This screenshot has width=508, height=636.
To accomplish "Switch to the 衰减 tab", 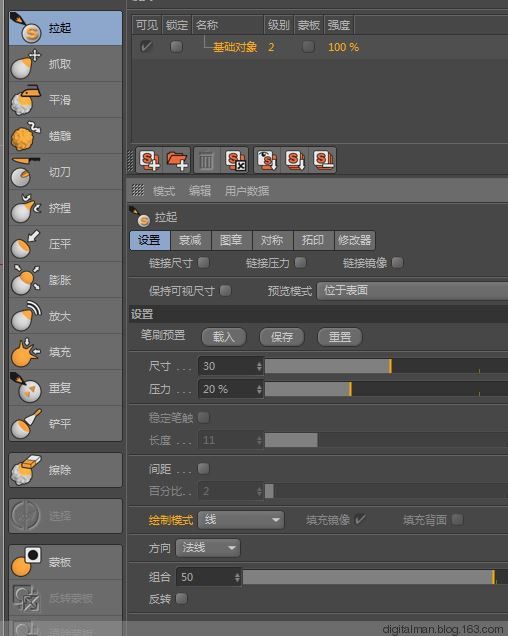I will tap(191, 240).
